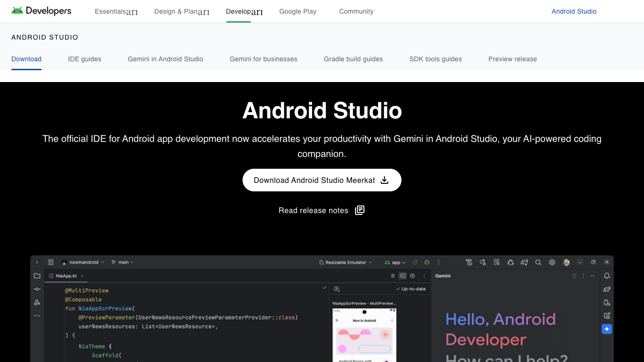The width and height of the screenshot is (644, 362).
Task: Follow the Android Studio link at top right
Action: pyautogui.click(x=574, y=11)
